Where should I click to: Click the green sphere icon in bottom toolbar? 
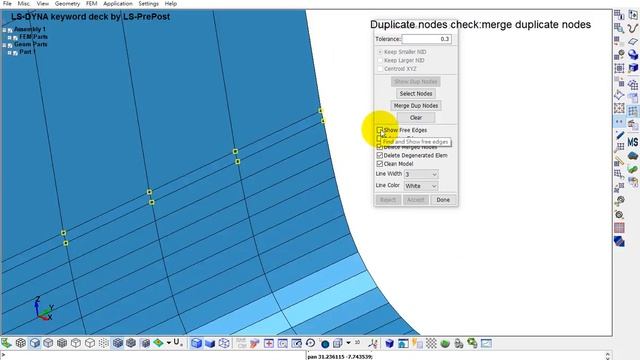[445, 343]
